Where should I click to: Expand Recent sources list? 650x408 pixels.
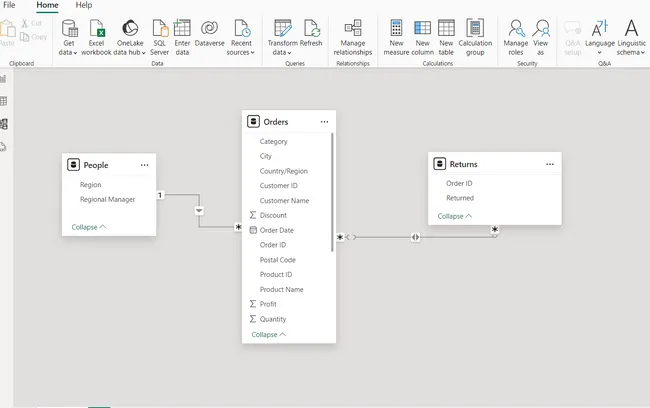[x=241, y=37]
